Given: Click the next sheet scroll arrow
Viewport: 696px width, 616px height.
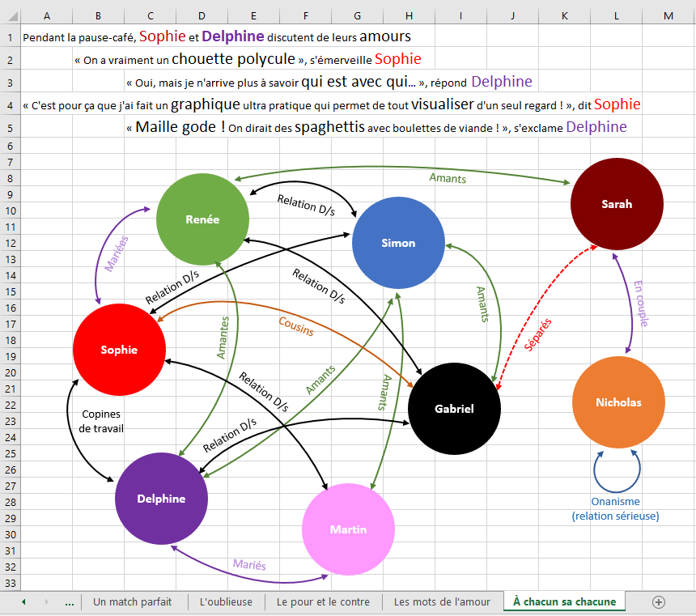Looking at the screenshot, I should point(46,601).
